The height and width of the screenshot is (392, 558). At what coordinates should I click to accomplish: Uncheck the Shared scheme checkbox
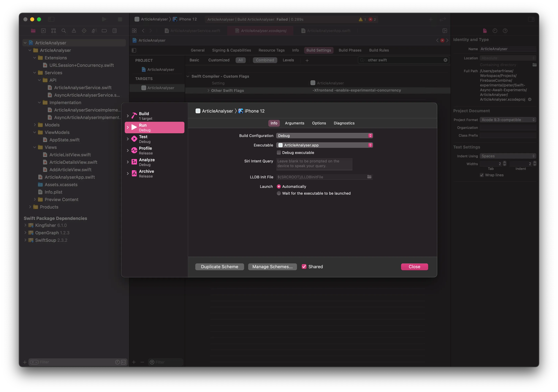[x=304, y=267]
